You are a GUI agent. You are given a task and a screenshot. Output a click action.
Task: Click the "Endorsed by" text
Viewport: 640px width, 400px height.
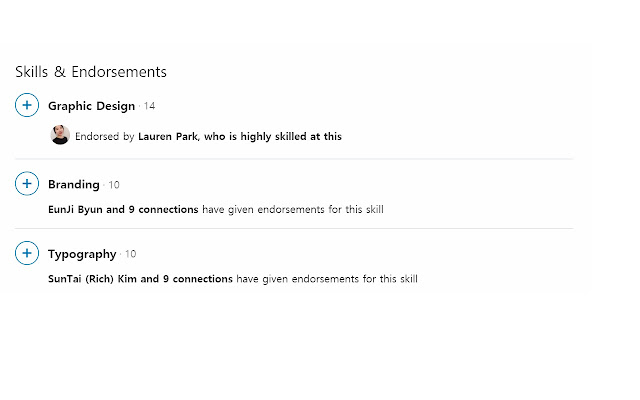pos(105,137)
